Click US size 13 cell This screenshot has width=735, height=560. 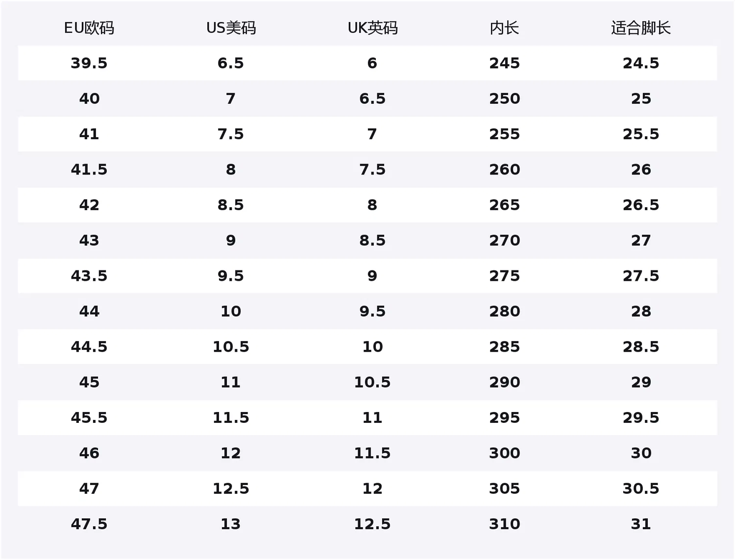[x=231, y=524]
